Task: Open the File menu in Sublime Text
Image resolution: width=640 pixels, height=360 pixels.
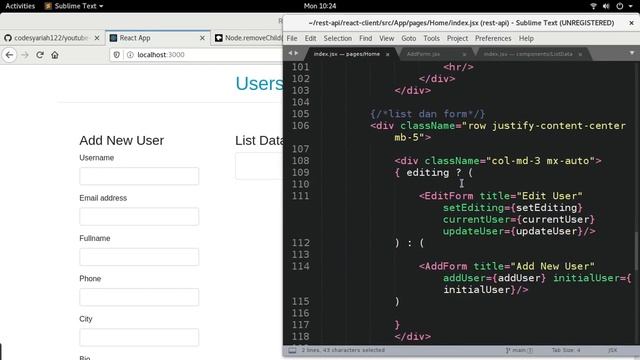Action: [292, 38]
